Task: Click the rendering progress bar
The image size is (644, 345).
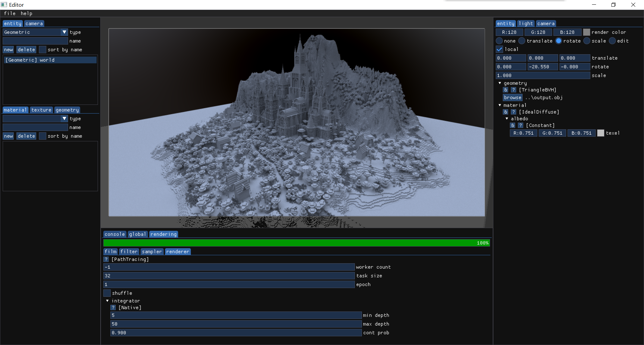Action: (x=297, y=243)
